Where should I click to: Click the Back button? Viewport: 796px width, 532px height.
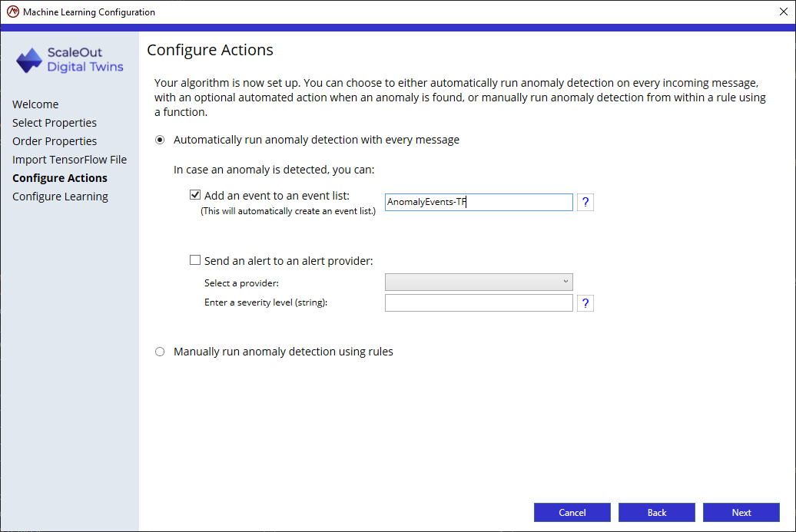tap(656, 512)
